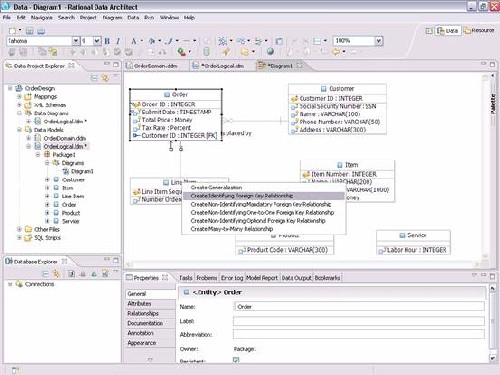The image size is (500, 375).
Task: Maximize the Data Project Explorer panel
Action: coord(116,64)
